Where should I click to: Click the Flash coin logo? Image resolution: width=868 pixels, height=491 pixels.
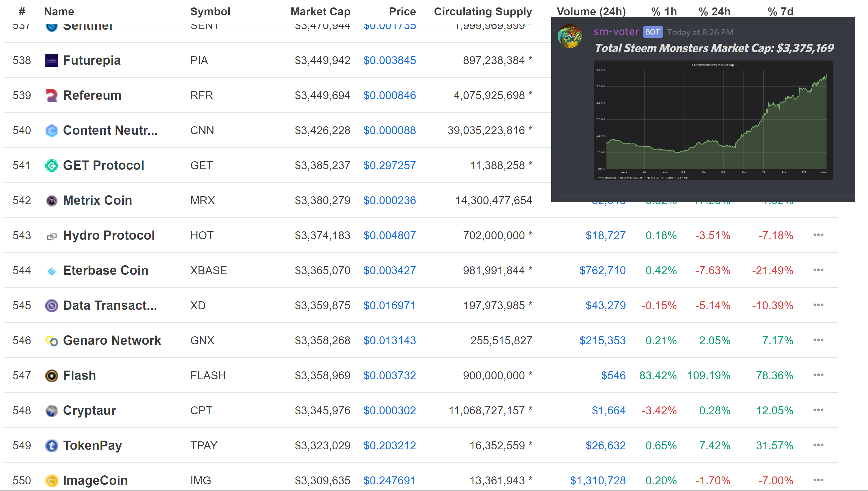coord(52,376)
